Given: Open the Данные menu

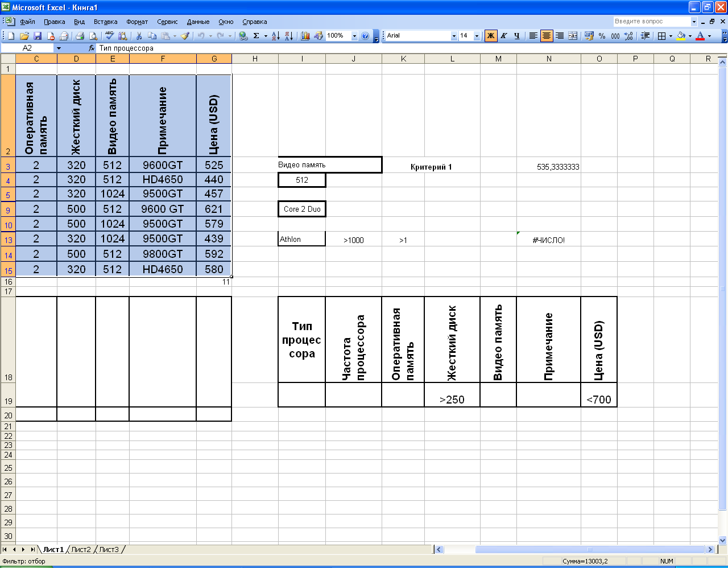Looking at the screenshot, I should click(x=198, y=22).
